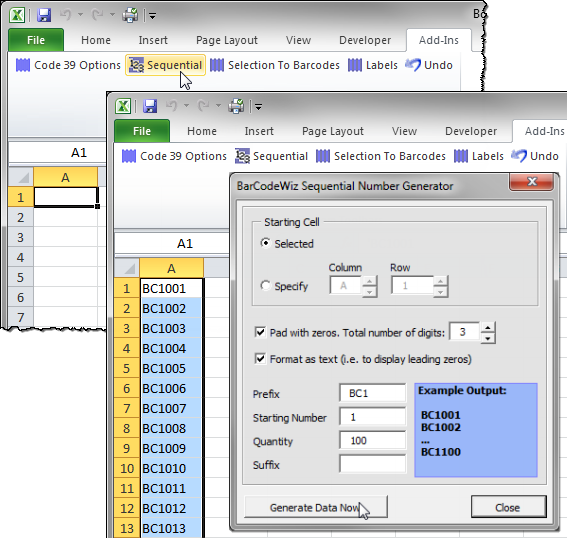Viewport: 567px width, 538px height.
Task: Click Selection To Barcodes in front window
Action: [381, 156]
